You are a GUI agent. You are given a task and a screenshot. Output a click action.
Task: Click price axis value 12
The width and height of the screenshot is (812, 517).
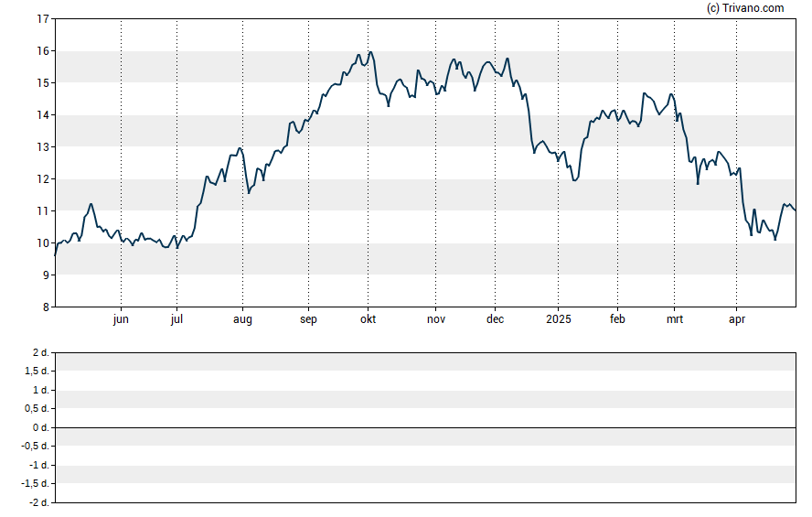[43, 179]
